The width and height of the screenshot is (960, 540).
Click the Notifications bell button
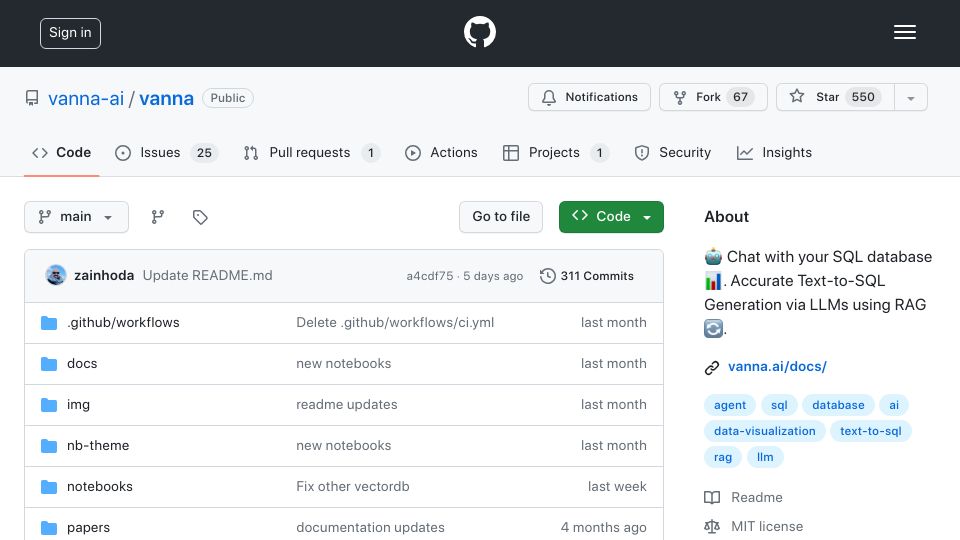[x=589, y=97]
